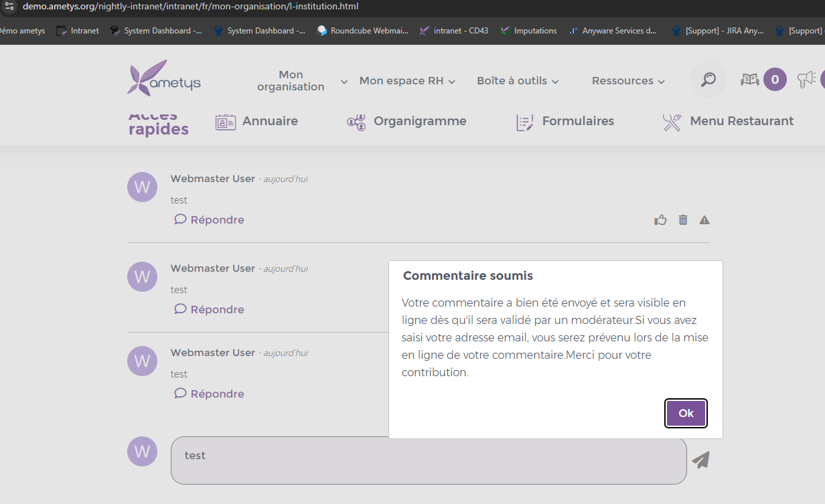The image size is (825, 504).
Task: Like the first comment with thumbs up
Action: [x=661, y=220]
